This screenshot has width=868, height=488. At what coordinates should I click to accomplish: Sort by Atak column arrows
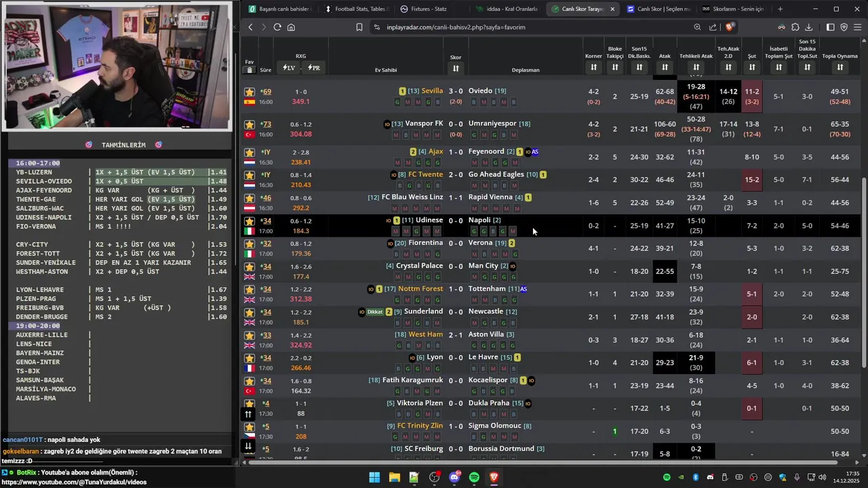665,67
